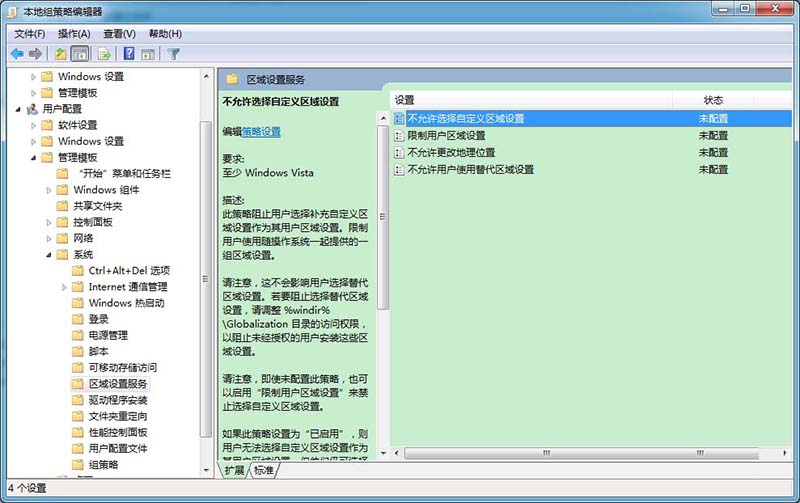Toggle the Show/Hide Console Tree icon
800x503 pixels.
(80, 53)
